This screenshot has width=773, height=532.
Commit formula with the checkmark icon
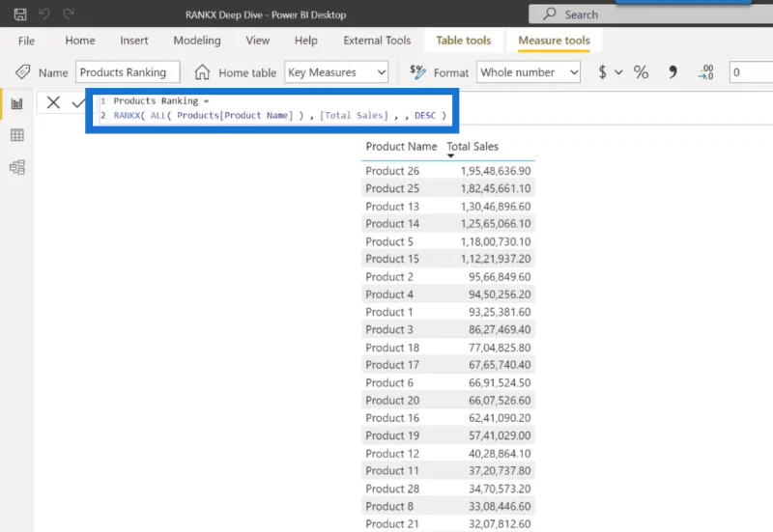(x=78, y=103)
